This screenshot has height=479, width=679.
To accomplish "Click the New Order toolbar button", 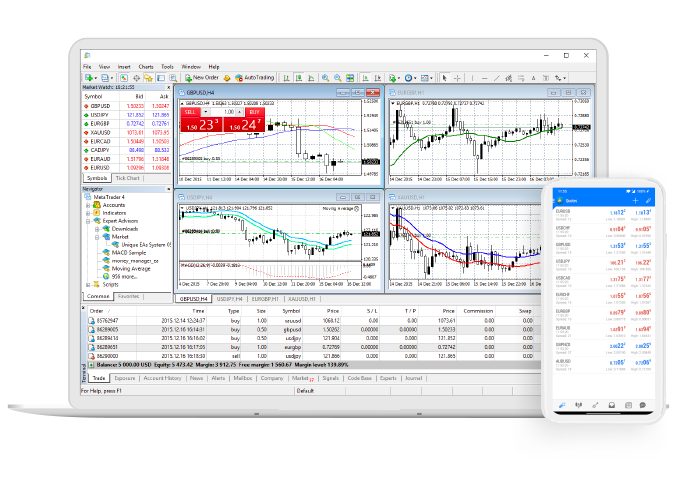I will pos(202,78).
